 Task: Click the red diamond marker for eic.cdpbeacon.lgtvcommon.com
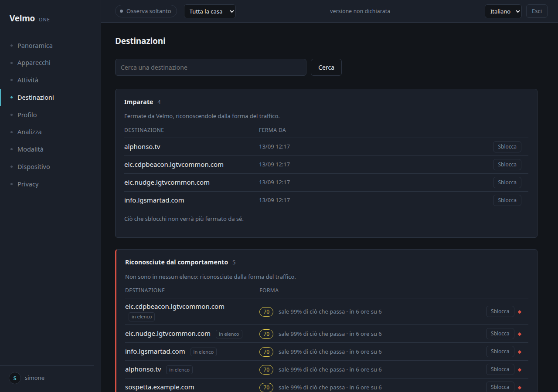[x=520, y=312]
